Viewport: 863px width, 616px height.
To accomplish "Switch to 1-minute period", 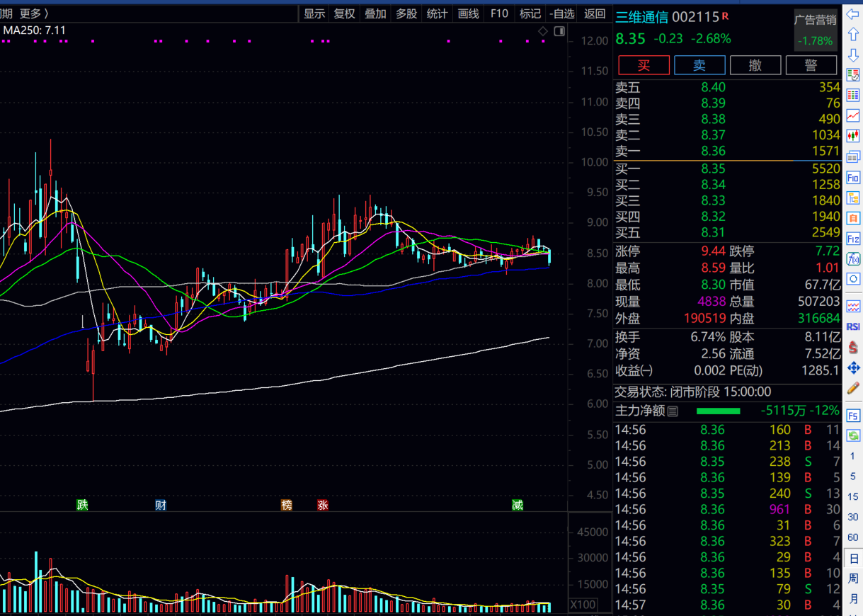I will [853, 456].
